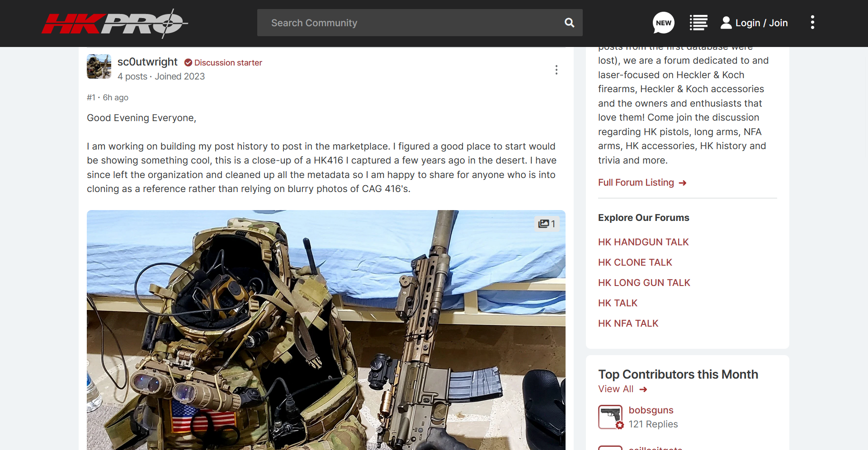Open Full Forum Listing link
Screen dimensions: 868x450
pos(636,183)
